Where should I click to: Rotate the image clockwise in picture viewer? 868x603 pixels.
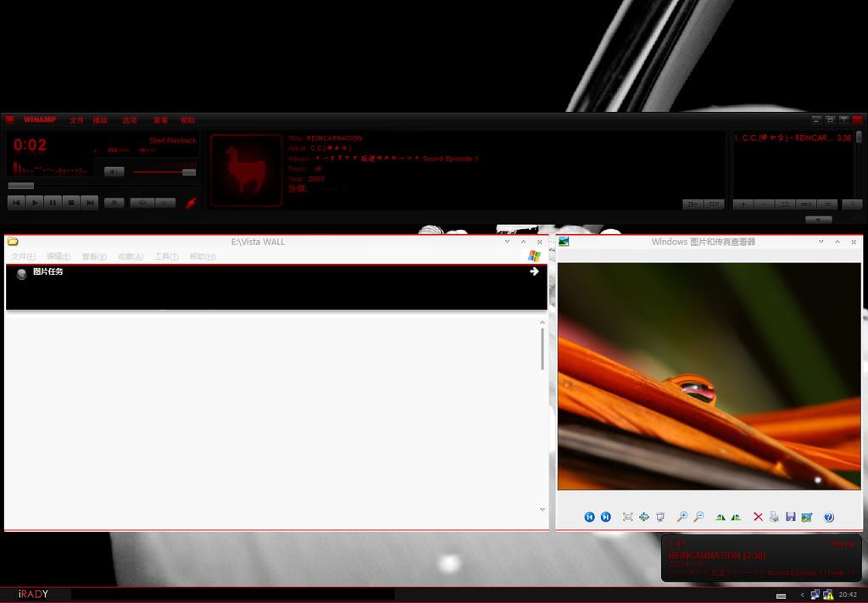point(720,517)
